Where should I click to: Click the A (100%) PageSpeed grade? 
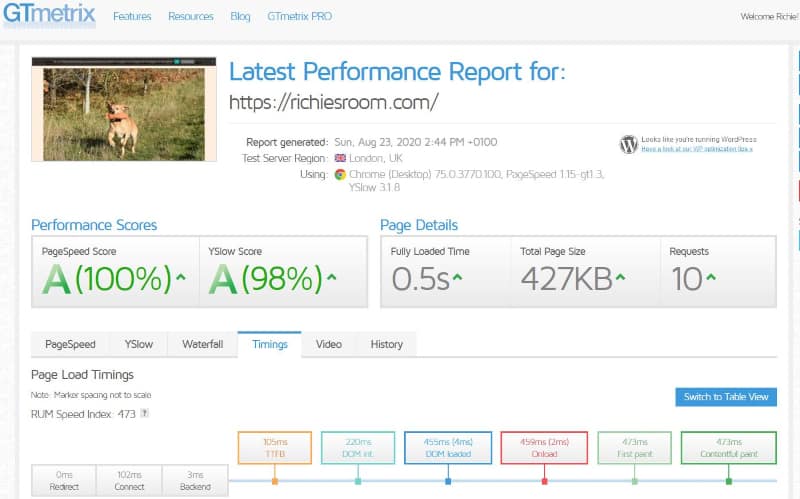pos(107,279)
